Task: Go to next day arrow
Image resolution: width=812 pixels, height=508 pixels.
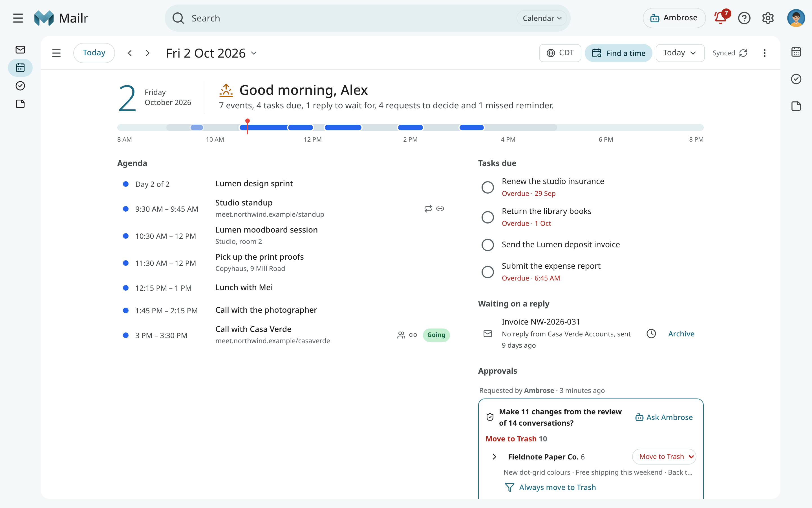Action: pyautogui.click(x=148, y=53)
